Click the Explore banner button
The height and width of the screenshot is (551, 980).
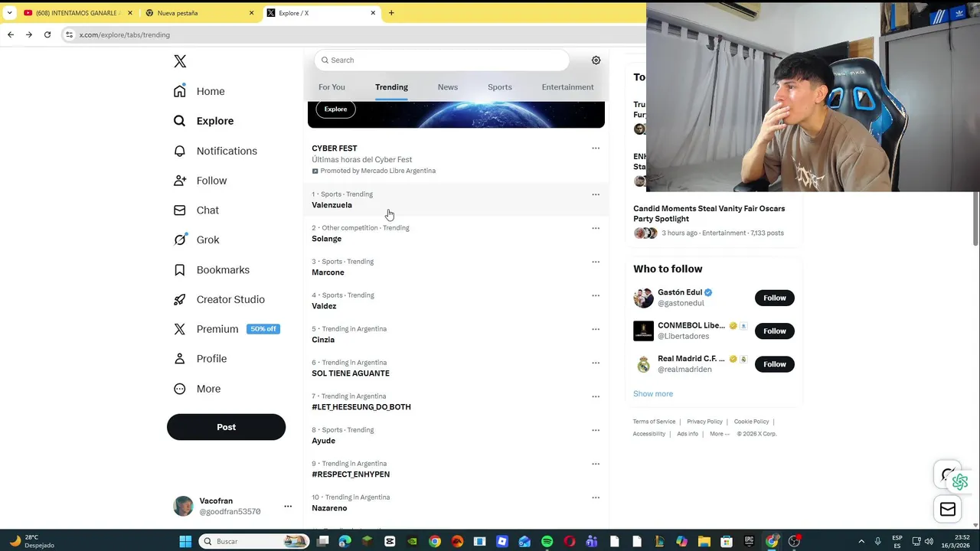[x=335, y=109]
